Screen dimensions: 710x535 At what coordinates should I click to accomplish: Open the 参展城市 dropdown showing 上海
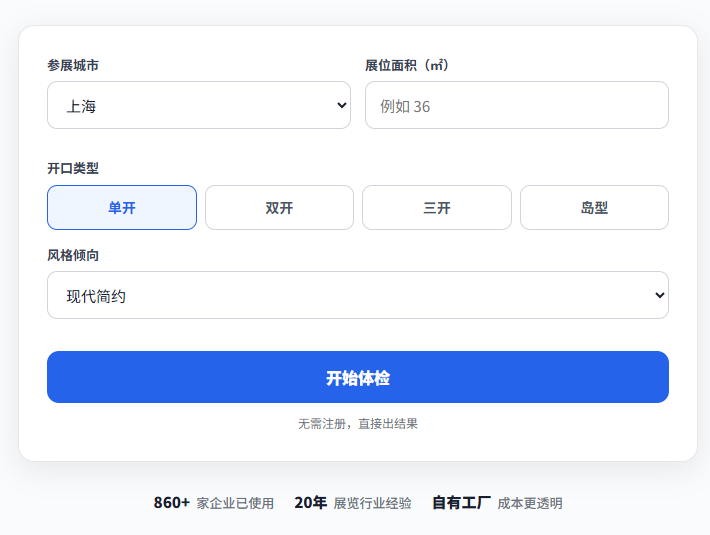point(198,105)
